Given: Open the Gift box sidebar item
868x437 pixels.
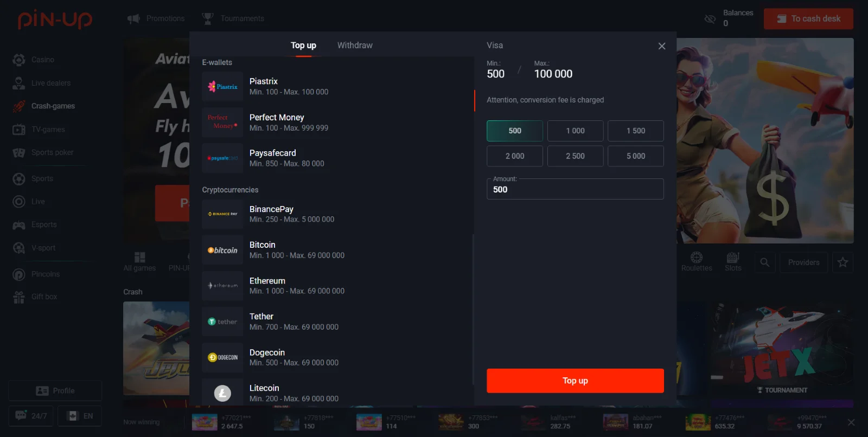Looking at the screenshot, I should point(43,297).
